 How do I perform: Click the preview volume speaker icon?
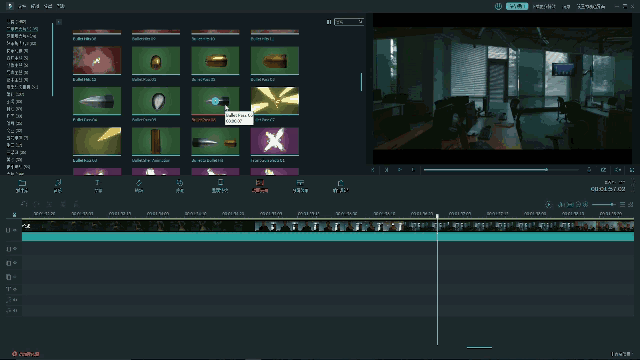pos(618,170)
